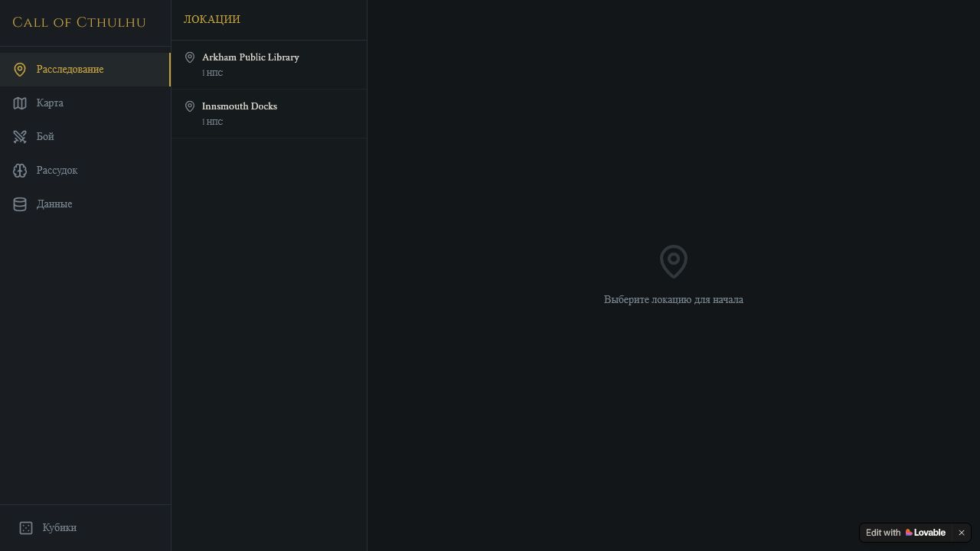Navigate to the Данные section
The width and height of the screenshot is (980, 551).
(85, 204)
